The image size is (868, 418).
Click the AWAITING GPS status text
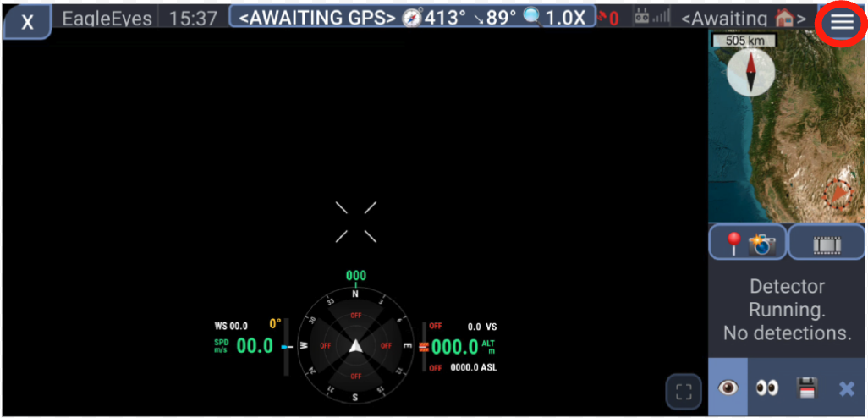tap(316, 18)
